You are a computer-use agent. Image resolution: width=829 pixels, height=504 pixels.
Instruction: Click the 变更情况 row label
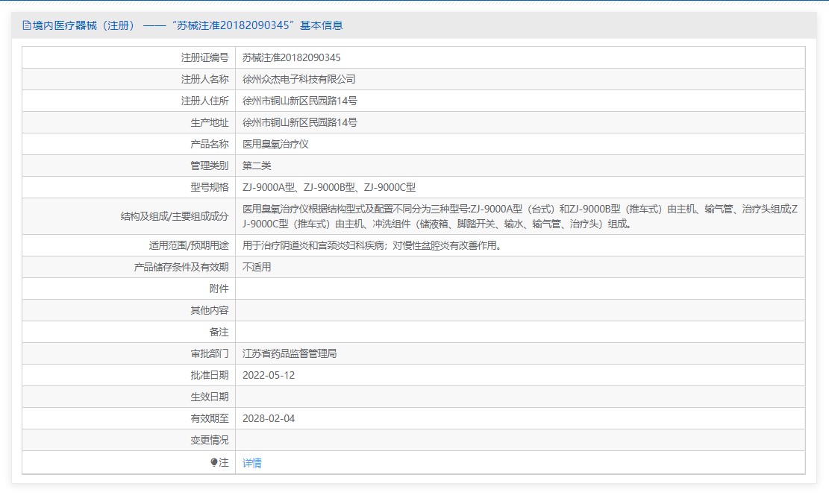209,440
